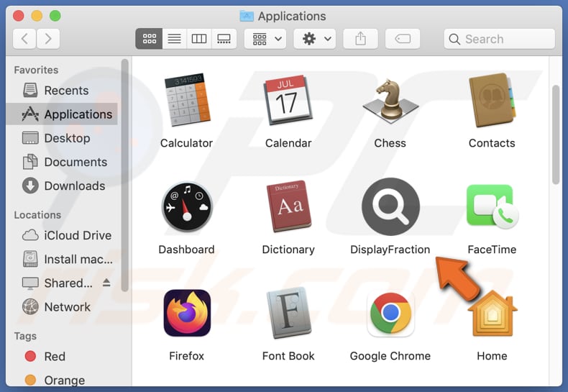Switch to icon view
Image resolution: width=568 pixels, height=392 pixels.
(x=149, y=39)
